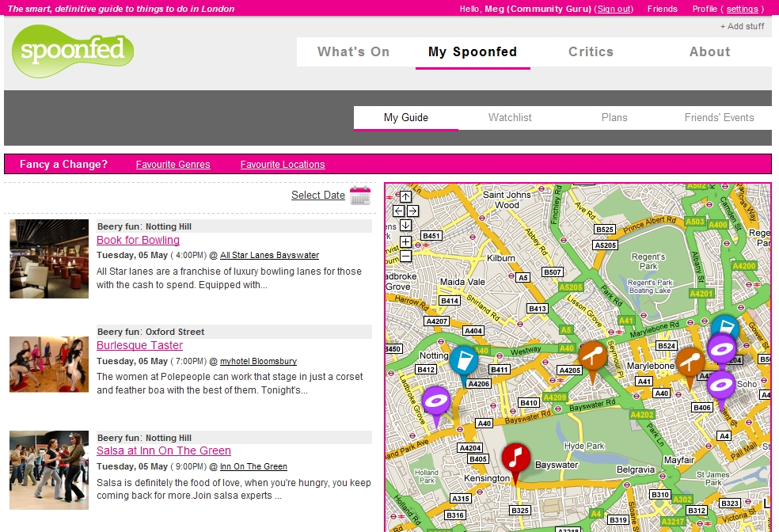Screen dimensions: 779x532
Task: Open the calendar icon beside Select Date
Action: (x=360, y=196)
